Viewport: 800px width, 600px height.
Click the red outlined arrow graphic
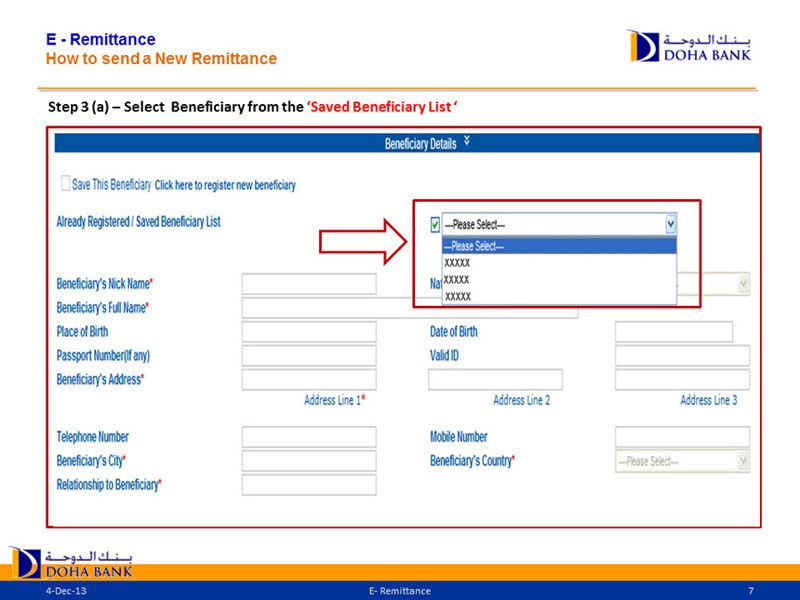[360, 241]
